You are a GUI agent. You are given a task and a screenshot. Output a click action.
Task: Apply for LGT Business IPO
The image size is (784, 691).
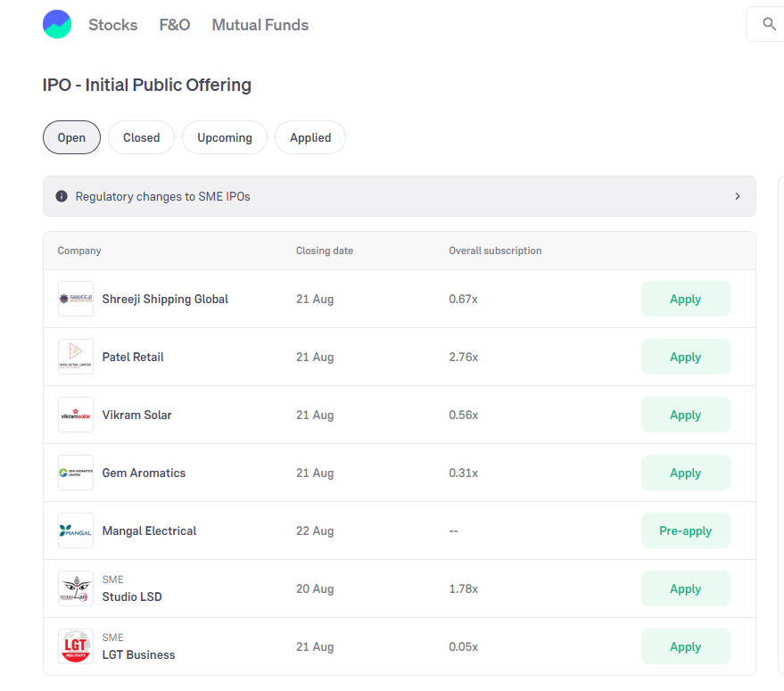[686, 646]
